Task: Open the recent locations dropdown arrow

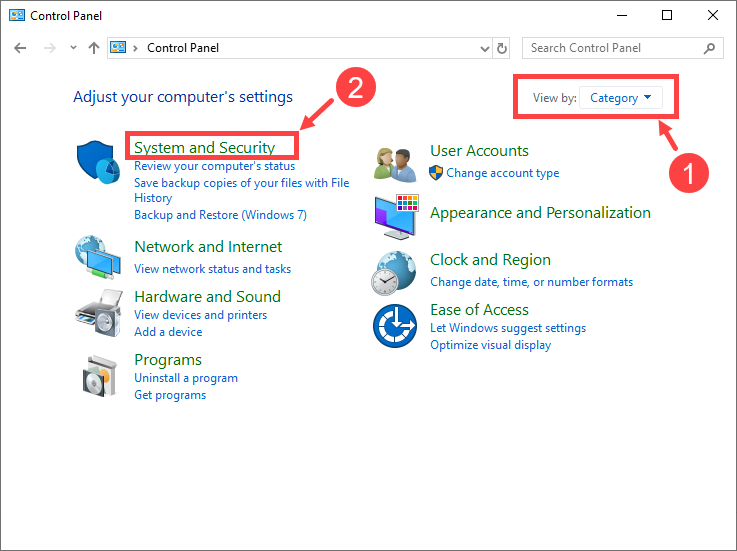Action: coord(71,48)
